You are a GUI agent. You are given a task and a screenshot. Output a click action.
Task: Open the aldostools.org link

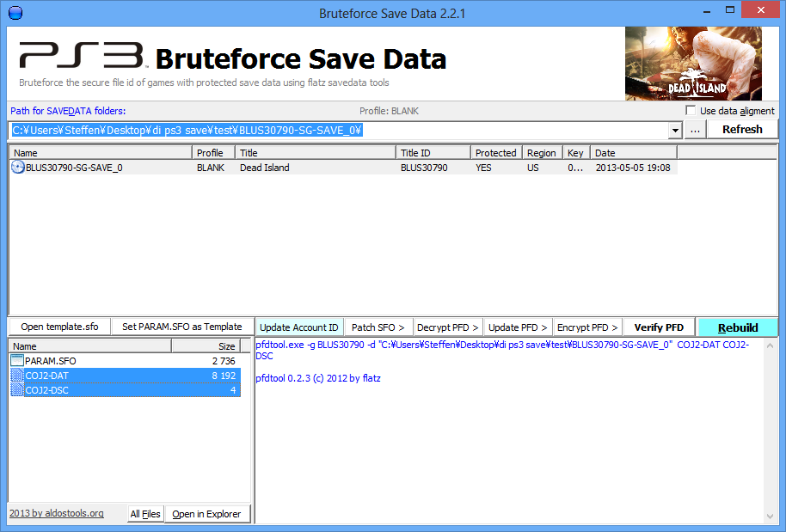coord(57,513)
